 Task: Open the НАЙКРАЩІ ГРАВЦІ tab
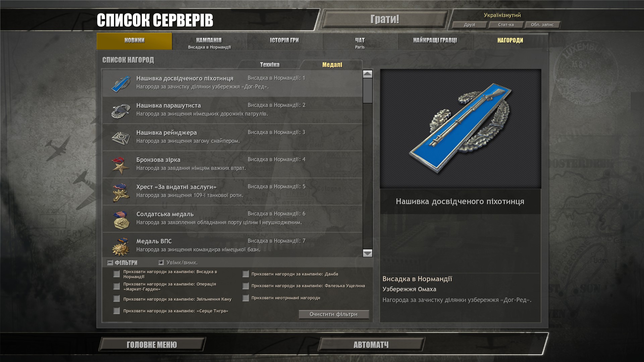(435, 41)
